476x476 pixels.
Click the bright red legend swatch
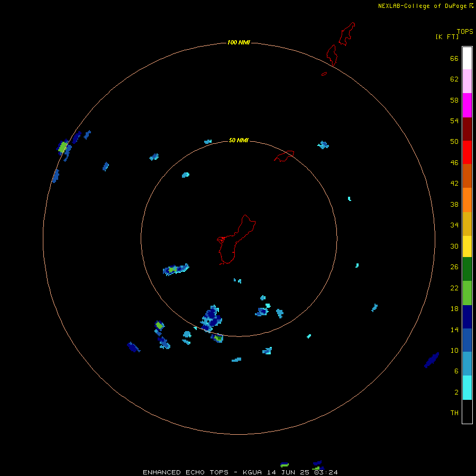(467, 152)
